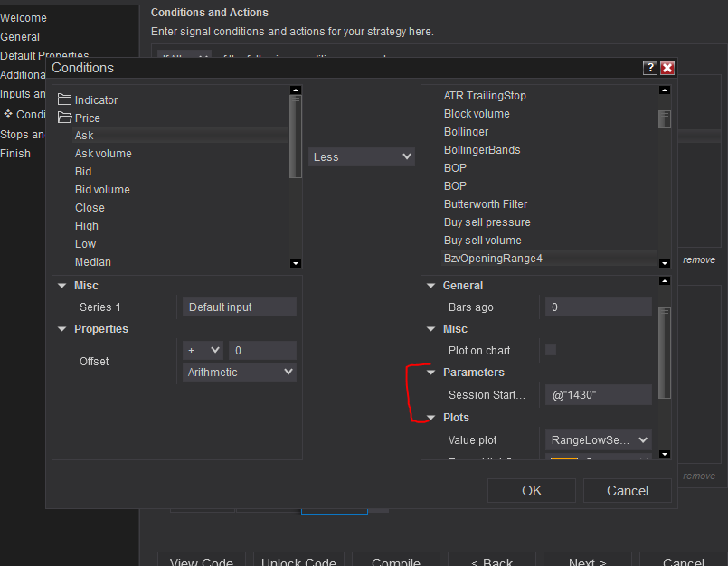Select Block volume indicator
The height and width of the screenshot is (566, 728).
pos(477,114)
